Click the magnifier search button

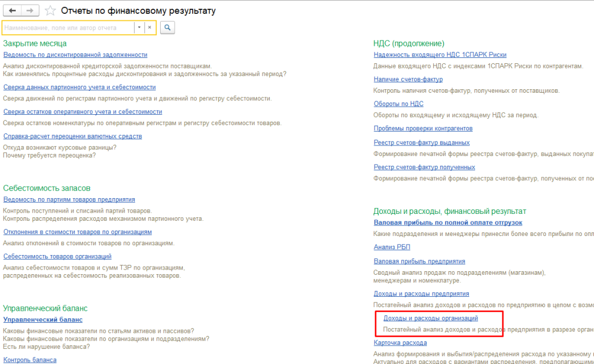coord(168,27)
